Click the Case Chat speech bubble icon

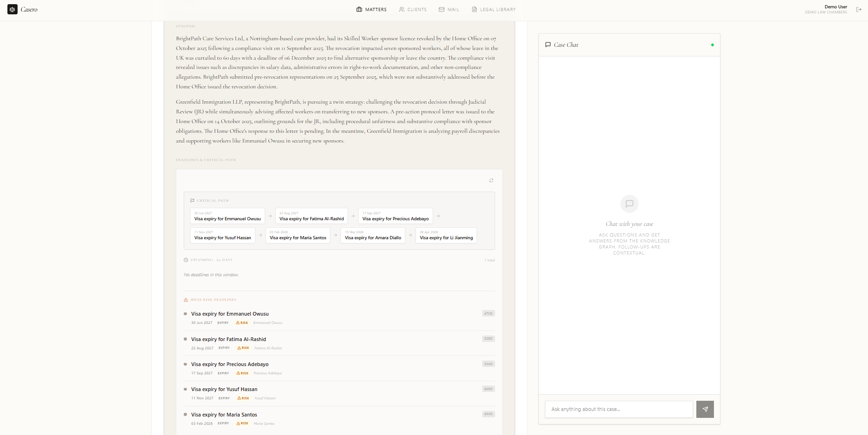548,45
